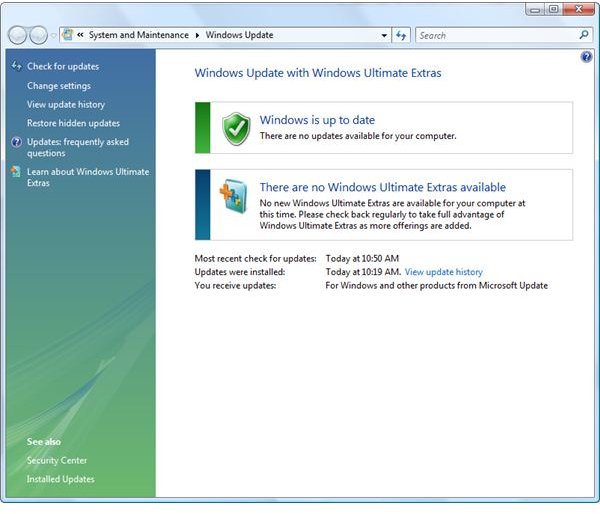Click the Check for updates icon in sidebar
This screenshot has width=600, height=514.
point(16,66)
